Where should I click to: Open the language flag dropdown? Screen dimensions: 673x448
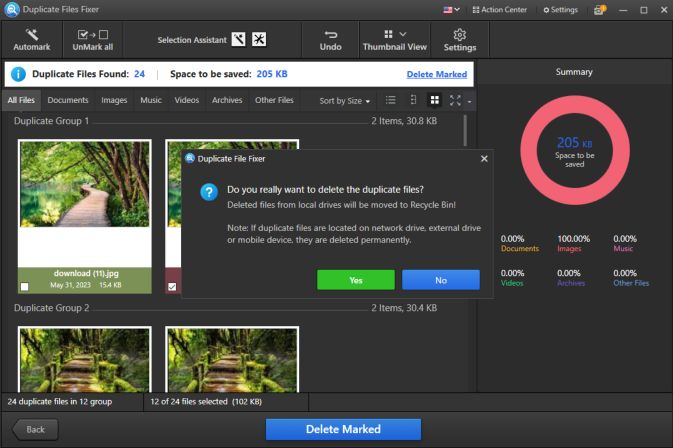[x=451, y=9]
